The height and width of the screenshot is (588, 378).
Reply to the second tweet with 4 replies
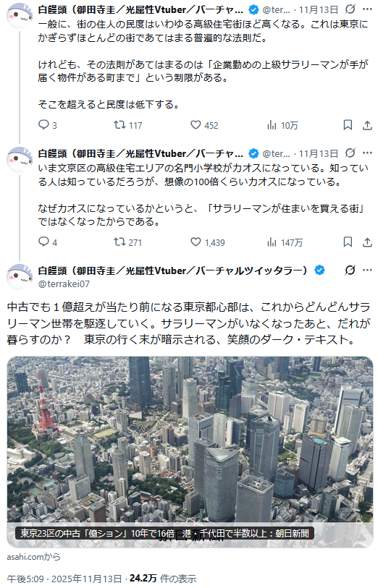[48, 242]
